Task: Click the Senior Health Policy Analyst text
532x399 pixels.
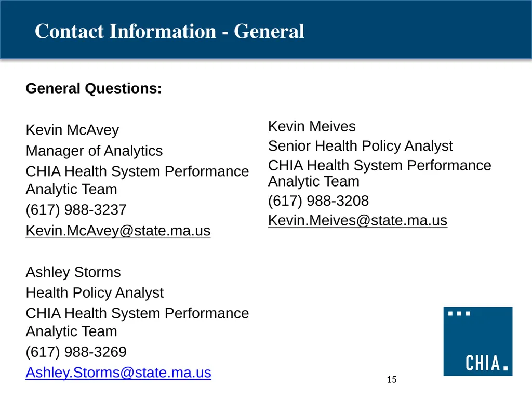Action: pos(361,146)
